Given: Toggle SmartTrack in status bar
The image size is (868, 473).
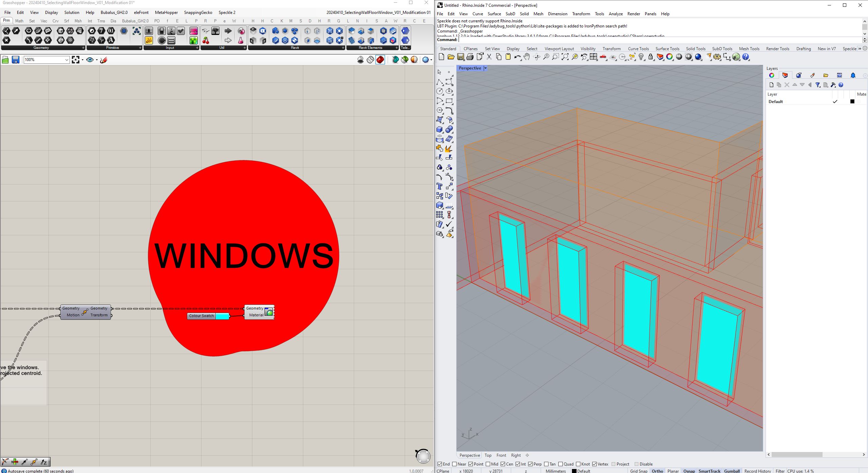Looking at the screenshot, I should (x=709, y=471).
